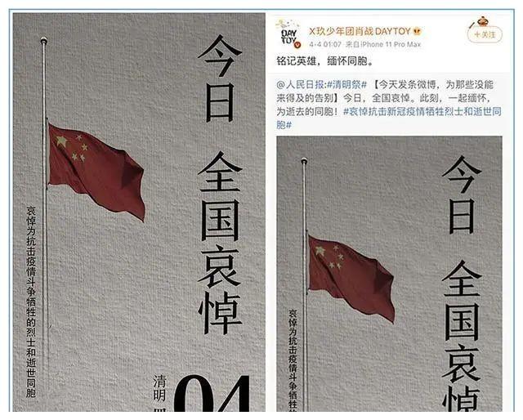Image resolution: width=523 pixels, height=420 pixels.
Task: Click the large mourning poster on the left
Action: tap(139, 212)
